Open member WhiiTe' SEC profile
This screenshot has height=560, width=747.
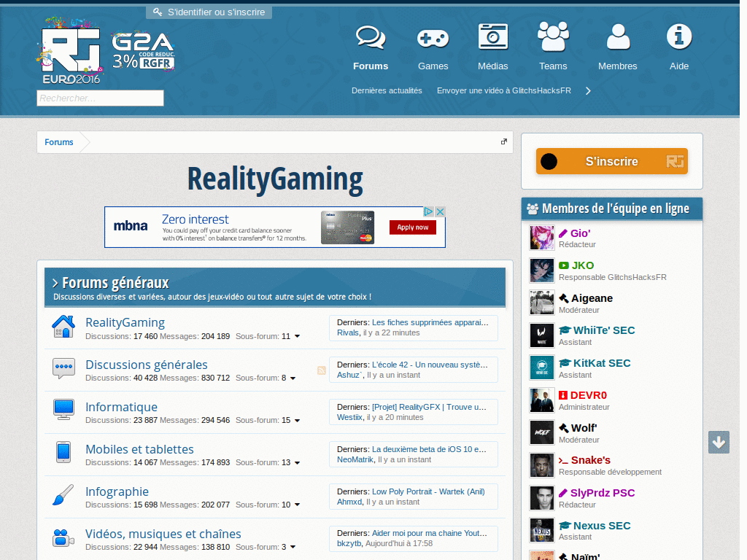click(x=604, y=330)
